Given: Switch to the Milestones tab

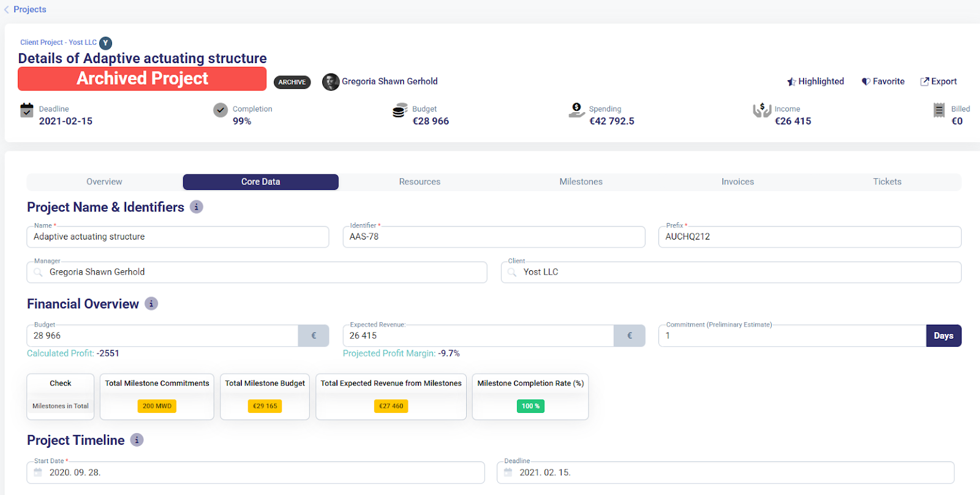Looking at the screenshot, I should point(581,182).
